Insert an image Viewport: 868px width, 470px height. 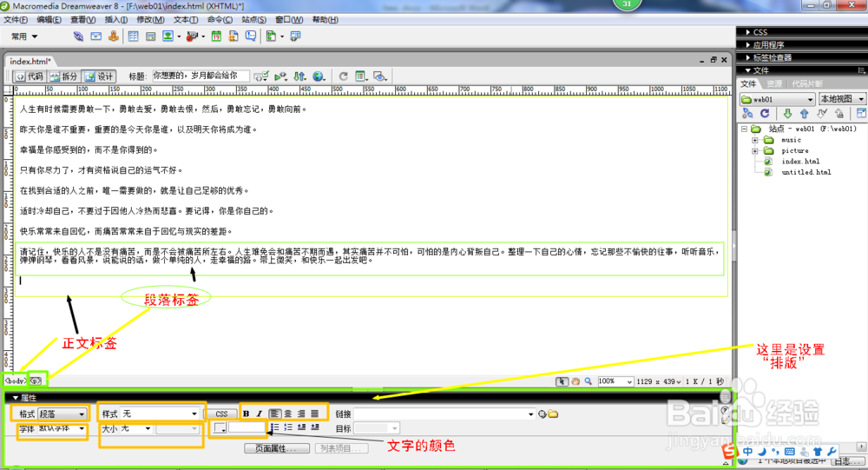tap(168, 36)
